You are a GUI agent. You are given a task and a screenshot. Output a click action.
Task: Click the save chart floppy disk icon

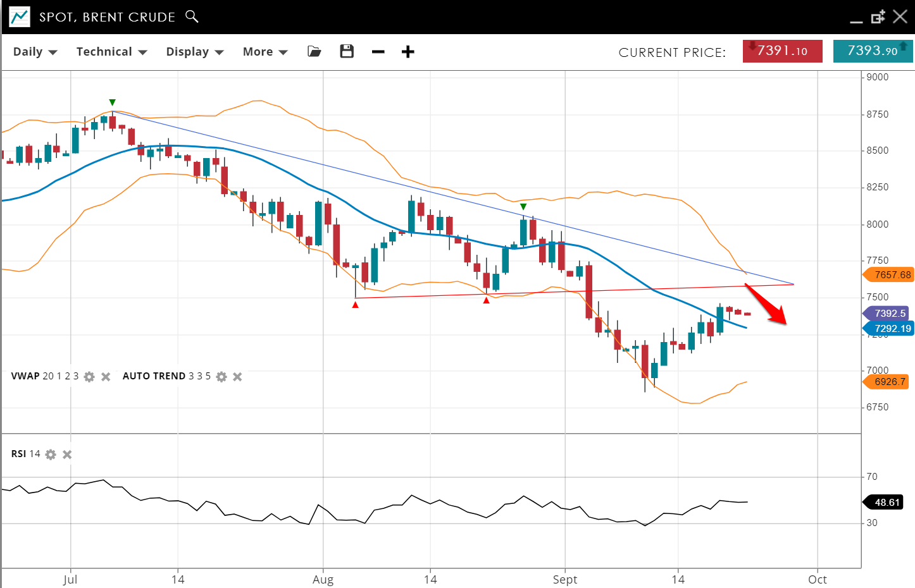pyautogui.click(x=347, y=52)
